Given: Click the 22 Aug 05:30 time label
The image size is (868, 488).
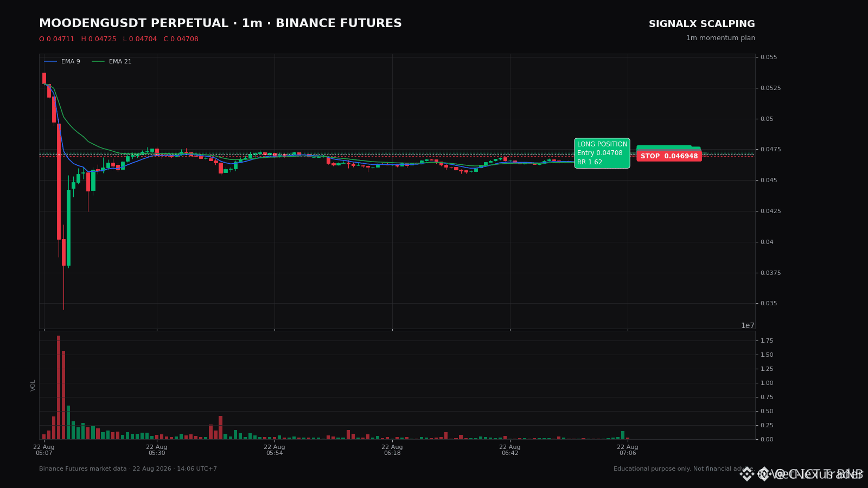Looking at the screenshot, I should [157, 450].
